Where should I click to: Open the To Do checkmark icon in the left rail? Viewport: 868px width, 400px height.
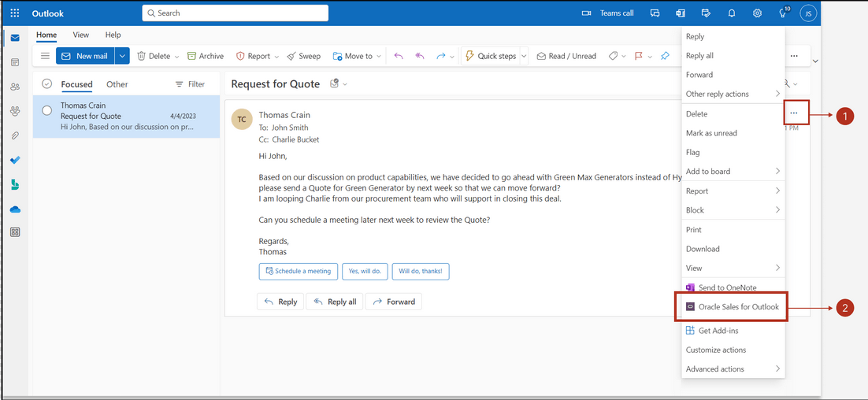[x=15, y=160]
